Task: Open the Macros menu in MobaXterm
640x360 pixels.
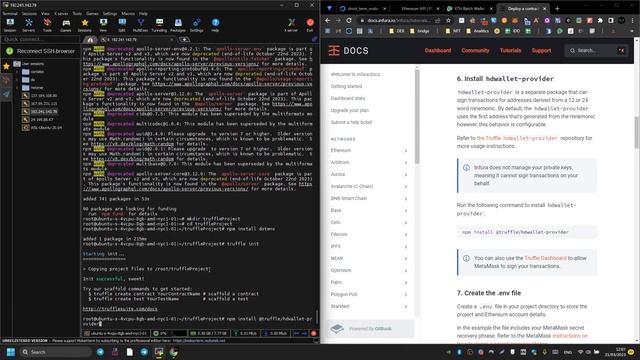Action: [x=128, y=13]
